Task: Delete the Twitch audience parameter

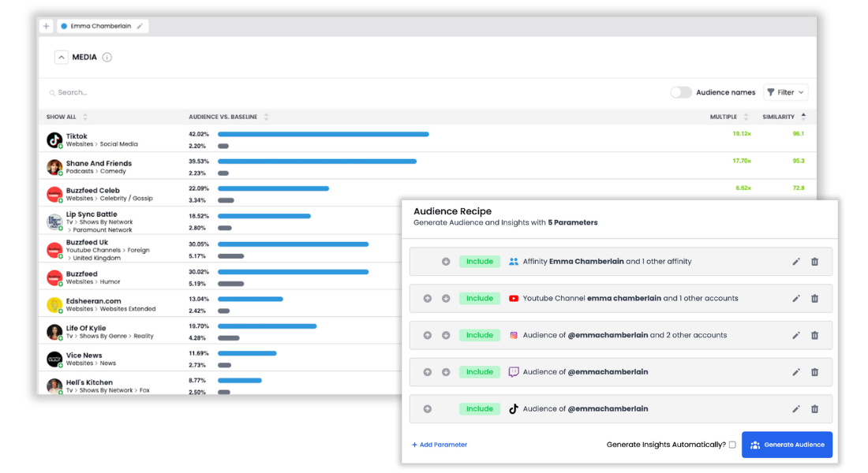Action: (815, 372)
